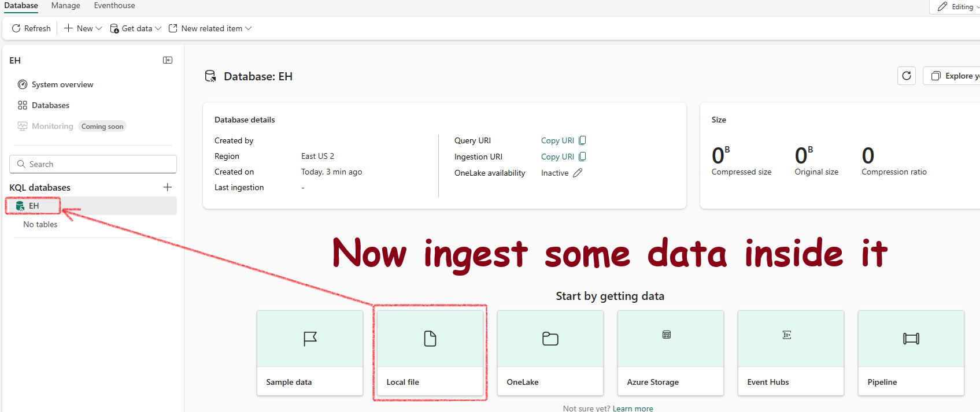Choose the Sample data card

310,353
